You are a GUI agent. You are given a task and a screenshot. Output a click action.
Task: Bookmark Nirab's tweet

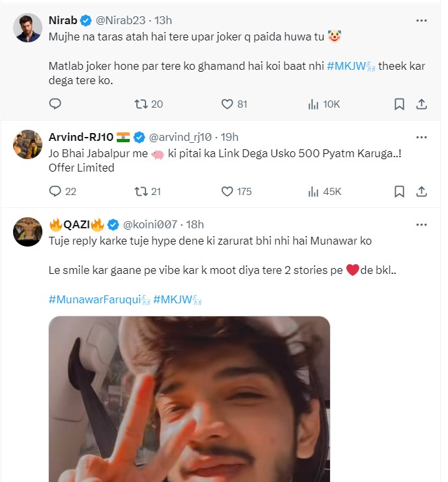[399, 104]
